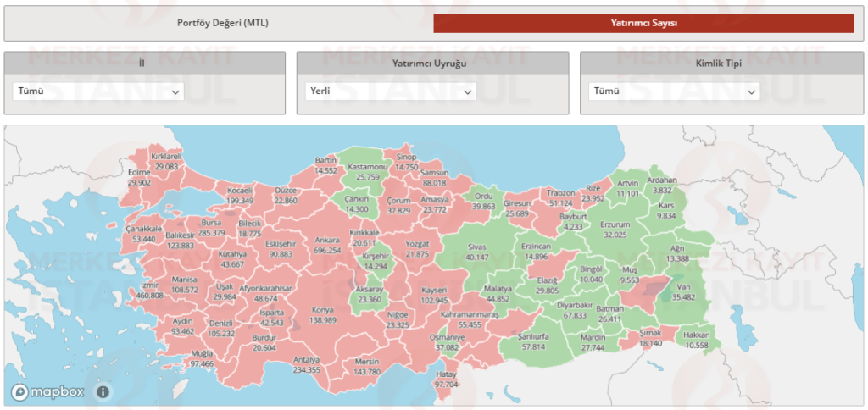Image resolution: width=868 pixels, height=410 pixels.
Task: Click Afyonkarahisar province 48.674
Action: (265, 293)
